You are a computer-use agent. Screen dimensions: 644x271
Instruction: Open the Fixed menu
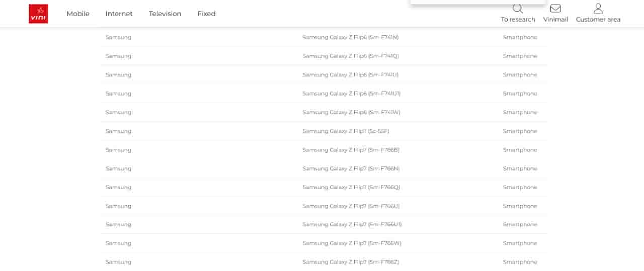tap(206, 14)
